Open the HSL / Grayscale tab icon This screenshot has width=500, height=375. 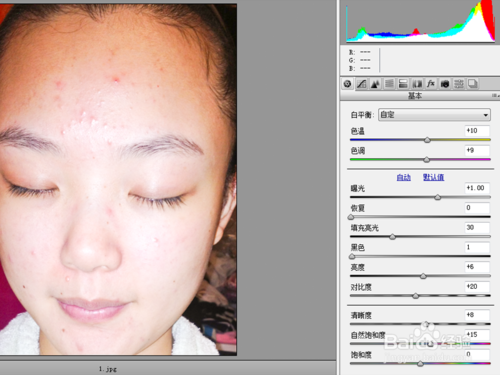[389, 84]
